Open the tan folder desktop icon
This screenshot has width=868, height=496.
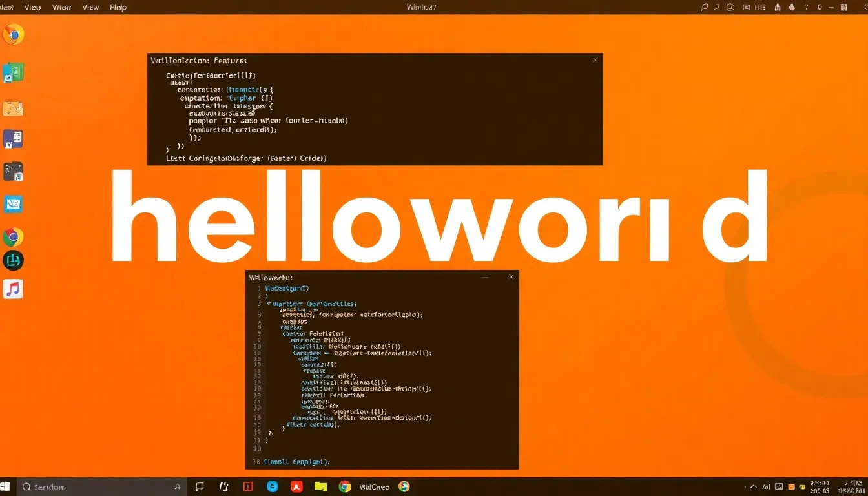click(x=14, y=108)
